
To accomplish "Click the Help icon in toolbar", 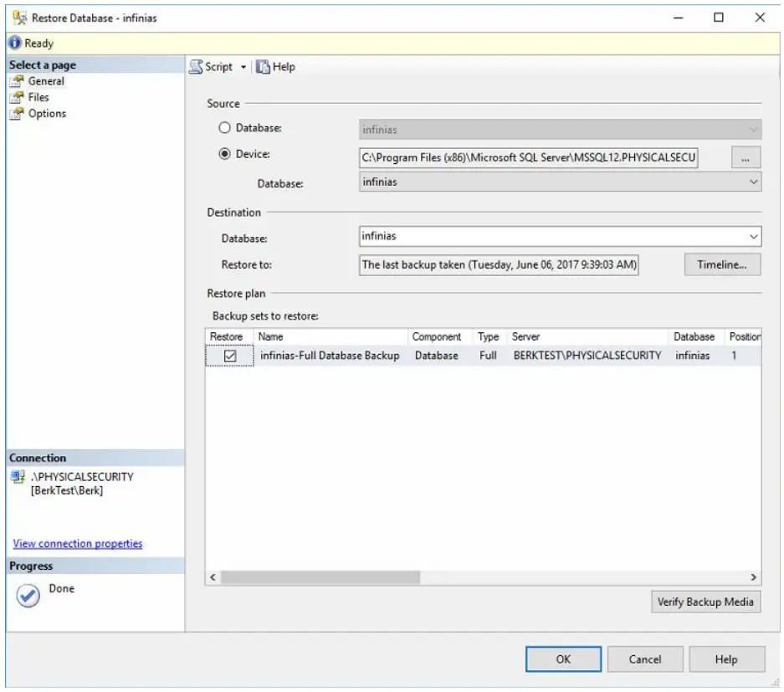I will (263, 67).
